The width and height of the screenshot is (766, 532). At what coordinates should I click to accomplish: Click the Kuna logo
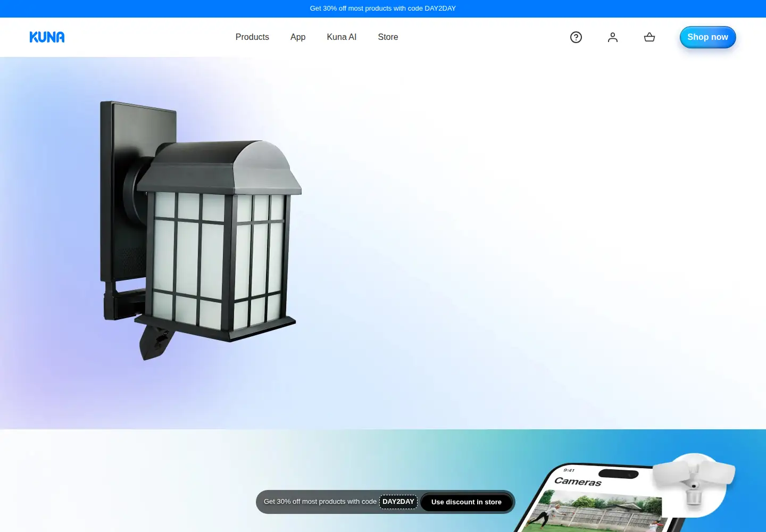point(47,37)
